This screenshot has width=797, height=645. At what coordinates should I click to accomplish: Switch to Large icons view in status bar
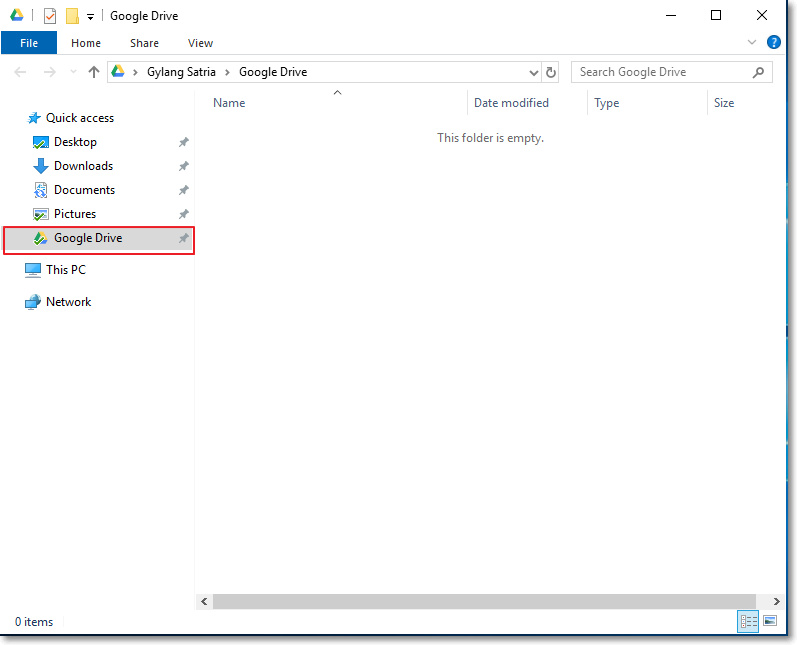(770, 621)
